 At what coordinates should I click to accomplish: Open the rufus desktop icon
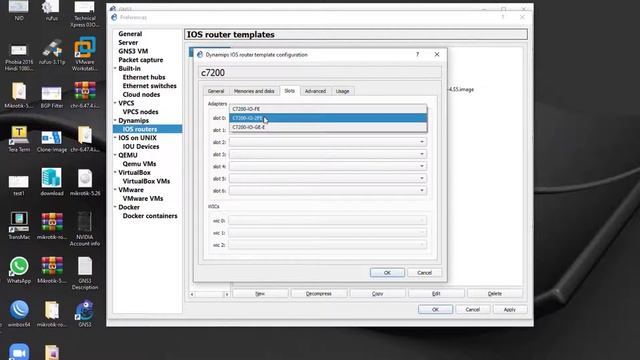[51, 11]
